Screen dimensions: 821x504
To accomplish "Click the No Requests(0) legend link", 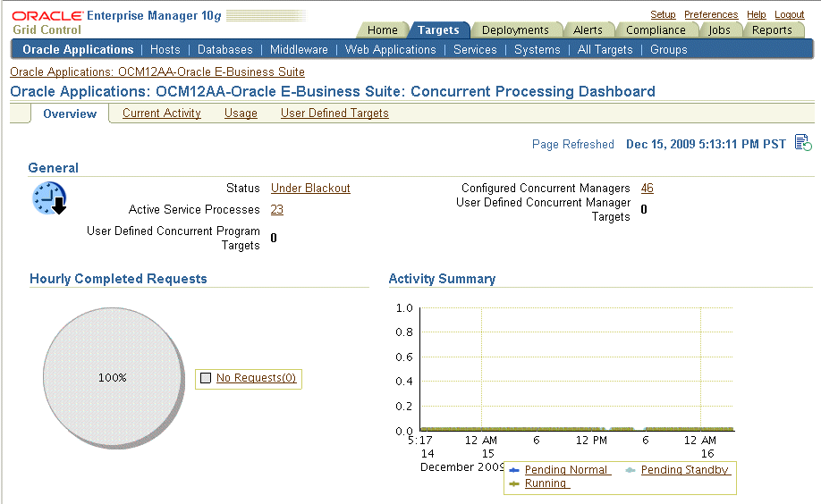I will click(x=256, y=377).
